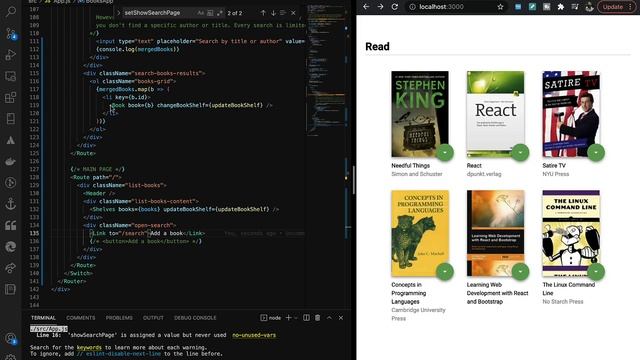Toggle find in selection
This screenshot has width=640, height=360.
(x=283, y=13)
